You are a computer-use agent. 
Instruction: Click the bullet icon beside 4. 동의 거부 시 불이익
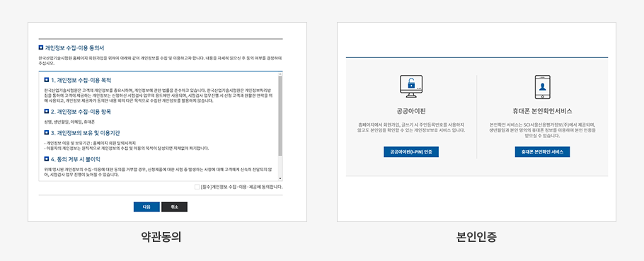(47, 159)
